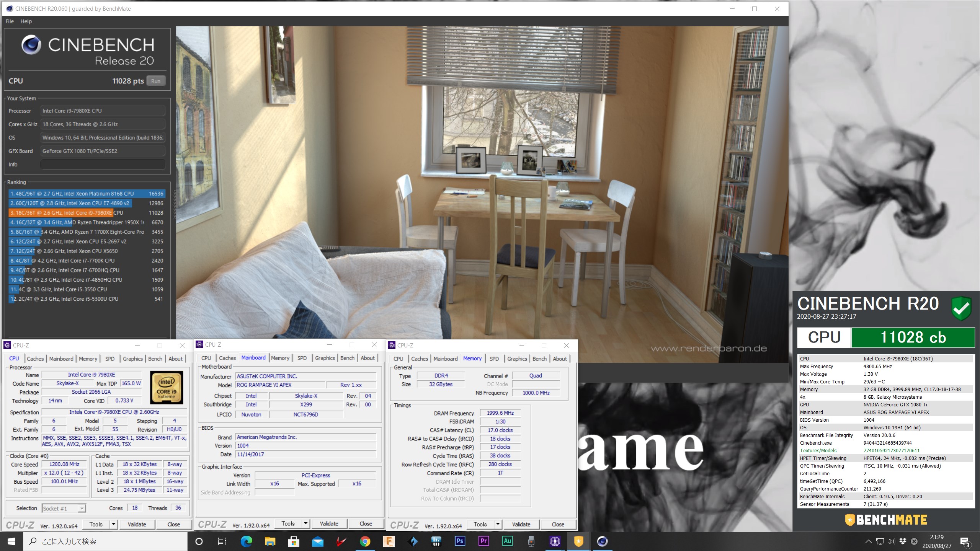Open About tab in the right CPU-Z window
The height and width of the screenshot is (551, 980).
pos(560,359)
